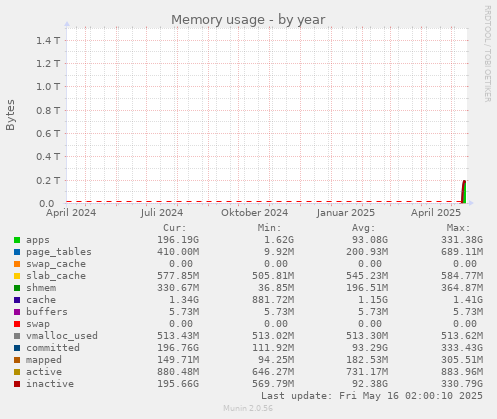
Task: Click the page_tables current value 410.00M
Action: [178, 252]
